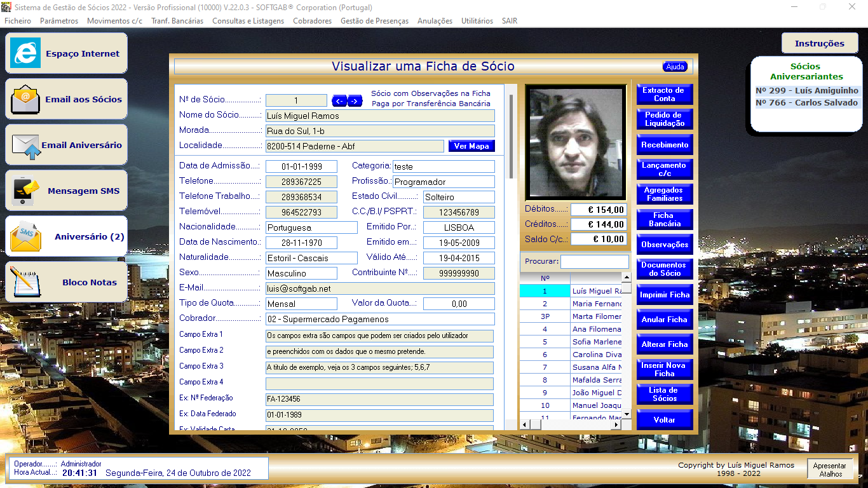
Task: Open the Bloco Notas notepad icon
Action: pyautogui.click(x=25, y=282)
